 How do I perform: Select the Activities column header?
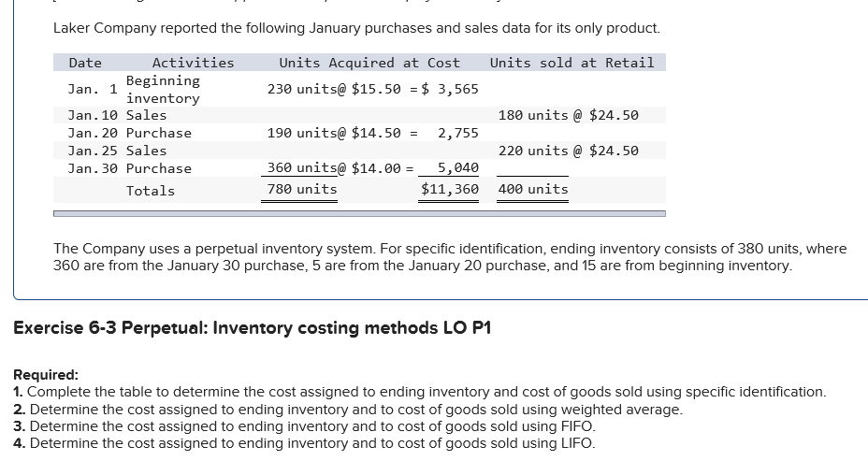[x=193, y=63]
